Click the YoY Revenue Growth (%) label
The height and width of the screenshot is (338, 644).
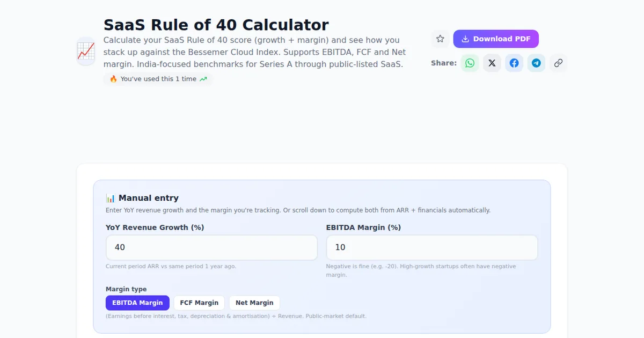[x=155, y=227]
